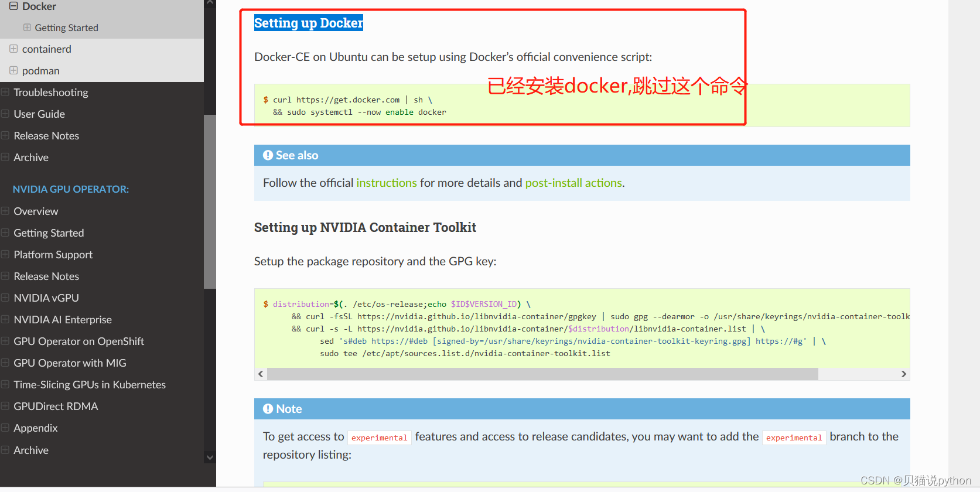Expand the NVIDIA AI Enterprise entry
The height and width of the screenshot is (492, 980).
[x=5, y=319]
